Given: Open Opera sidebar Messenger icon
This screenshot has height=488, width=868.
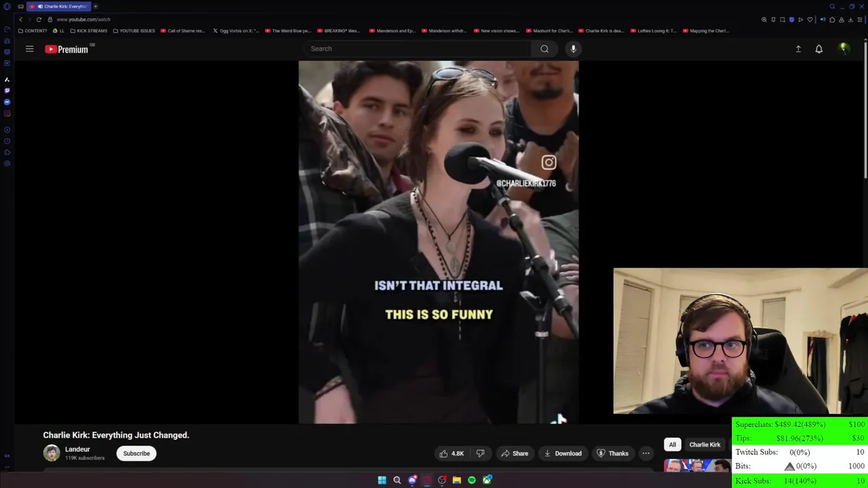Looking at the screenshot, I should tap(7, 102).
